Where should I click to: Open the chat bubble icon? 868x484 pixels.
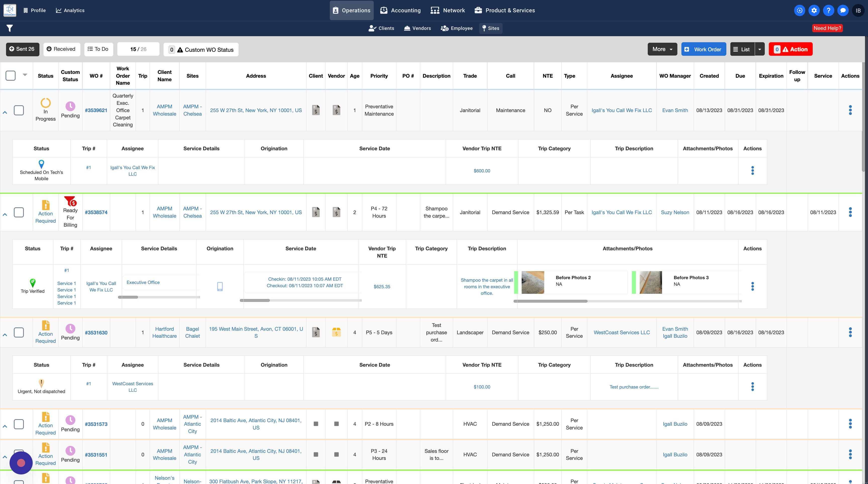coord(843,11)
